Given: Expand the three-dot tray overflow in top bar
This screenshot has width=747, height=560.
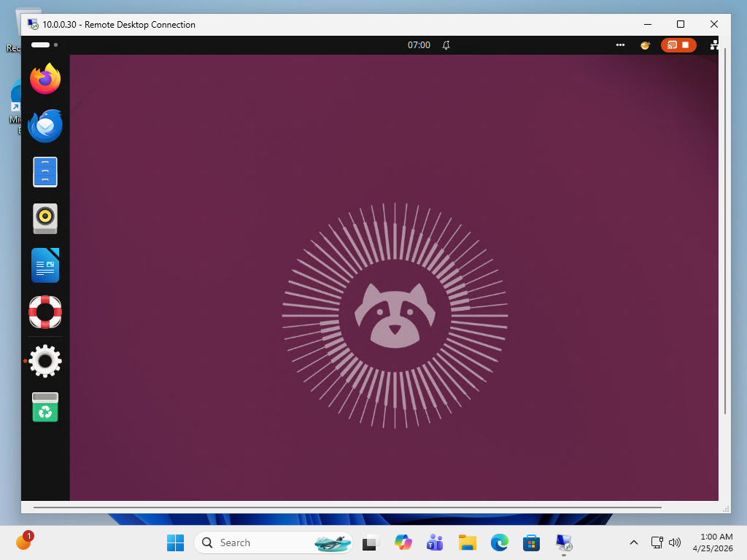Looking at the screenshot, I should click(x=620, y=45).
